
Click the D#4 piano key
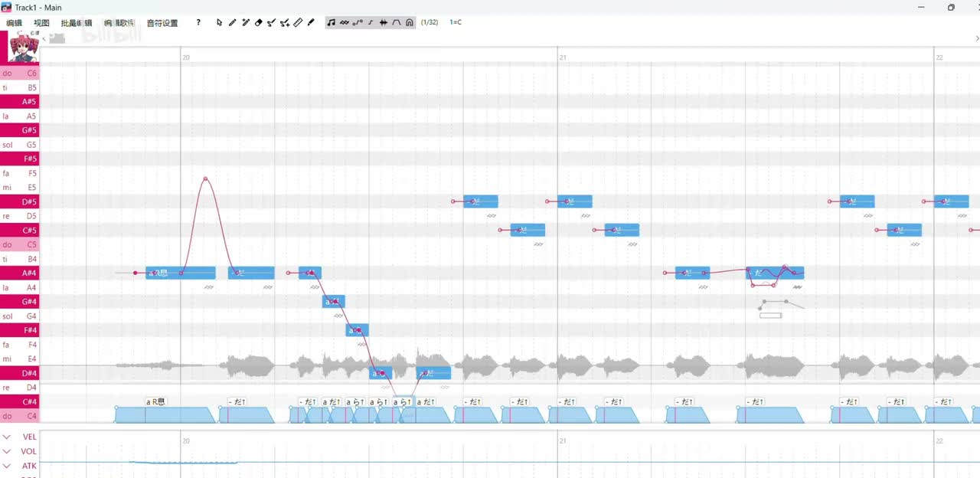pos(20,373)
